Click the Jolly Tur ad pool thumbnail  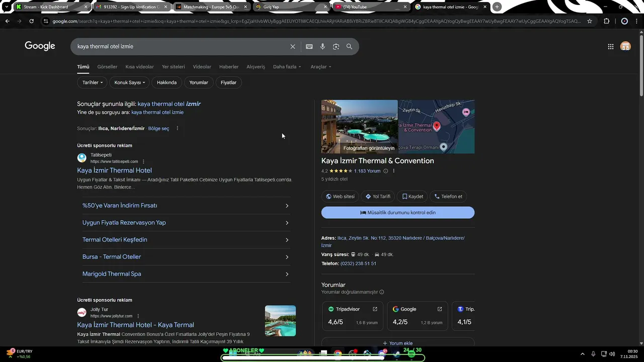coord(280,321)
